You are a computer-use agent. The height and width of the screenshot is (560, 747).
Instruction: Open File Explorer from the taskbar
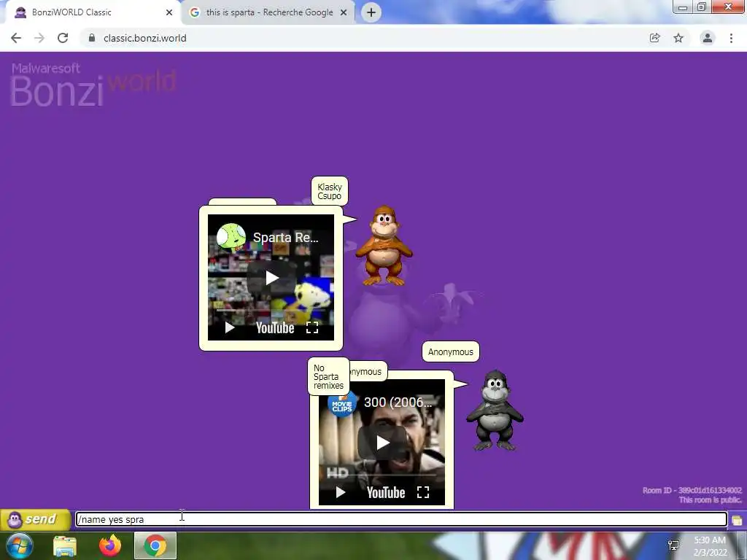65,546
